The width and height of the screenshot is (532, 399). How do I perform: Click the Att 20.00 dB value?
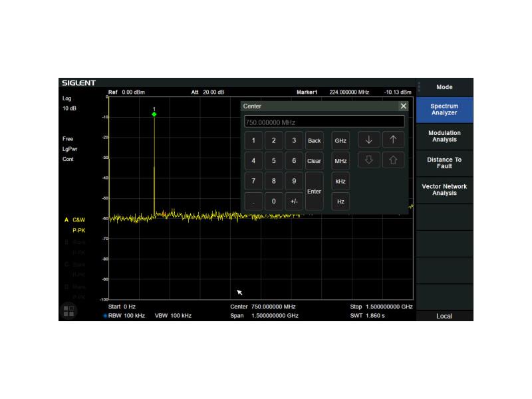pos(207,92)
